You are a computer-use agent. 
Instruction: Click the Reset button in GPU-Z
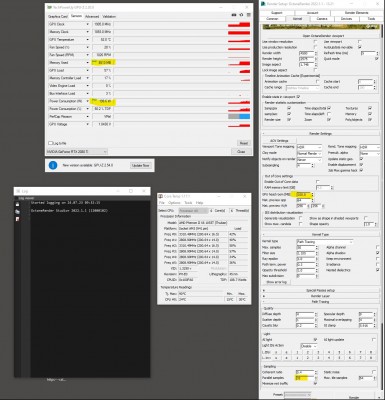click(244, 143)
